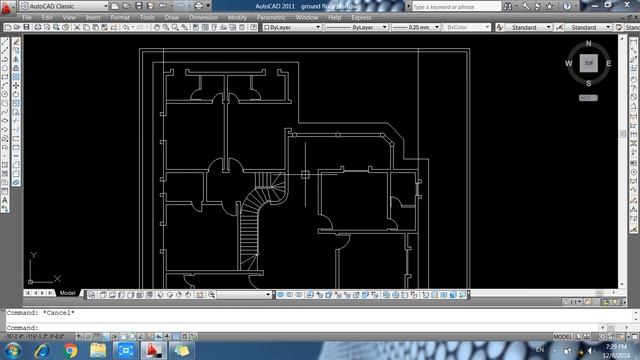Open Google Chrome from the taskbar
The width and height of the screenshot is (640, 360).
(70, 350)
